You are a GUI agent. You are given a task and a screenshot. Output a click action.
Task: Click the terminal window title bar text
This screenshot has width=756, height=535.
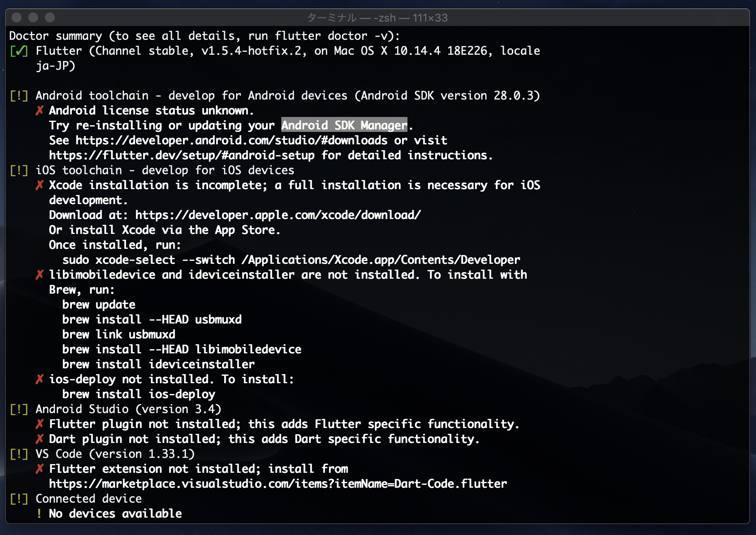pyautogui.click(x=377, y=18)
